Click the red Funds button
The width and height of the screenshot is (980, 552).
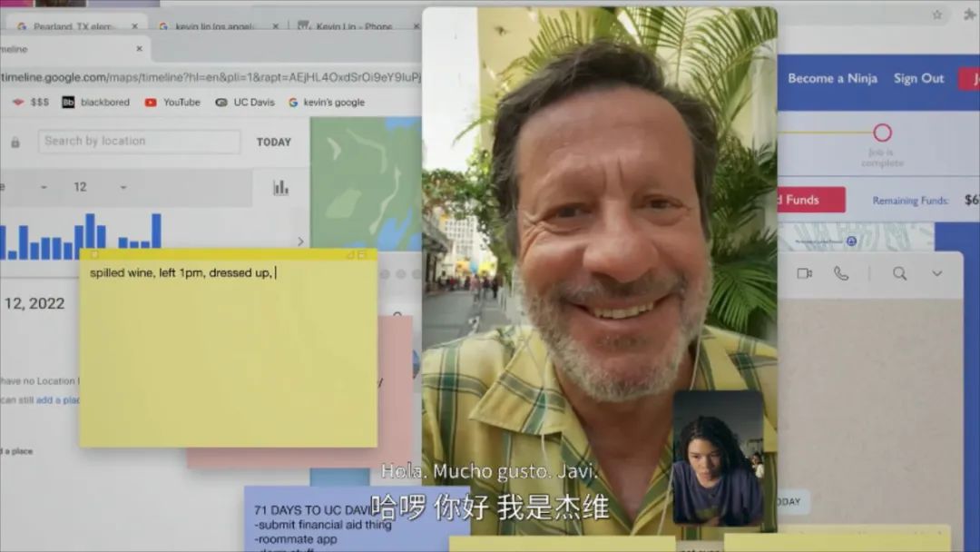coord(811,200)
